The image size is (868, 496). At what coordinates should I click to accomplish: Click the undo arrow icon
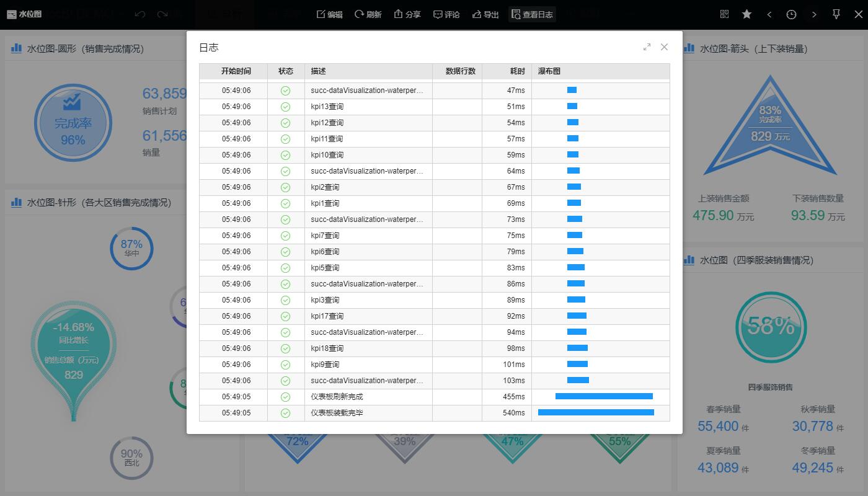(140, 14)
